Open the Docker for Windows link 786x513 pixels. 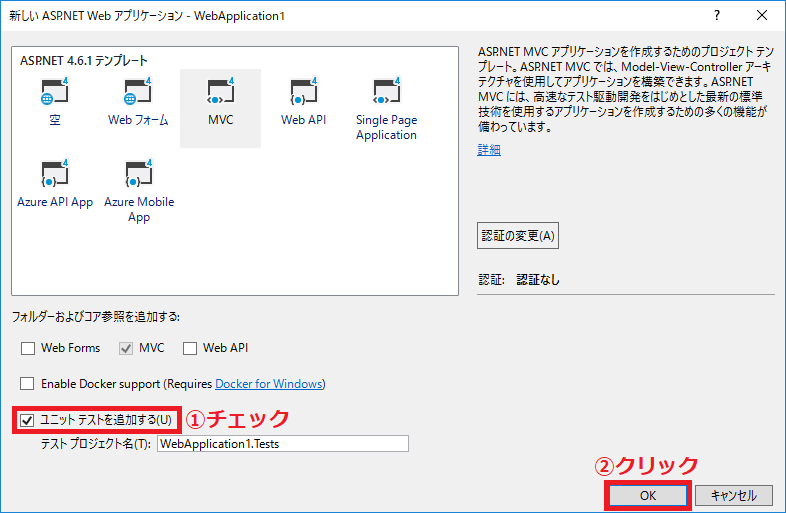tap(269, 384)
